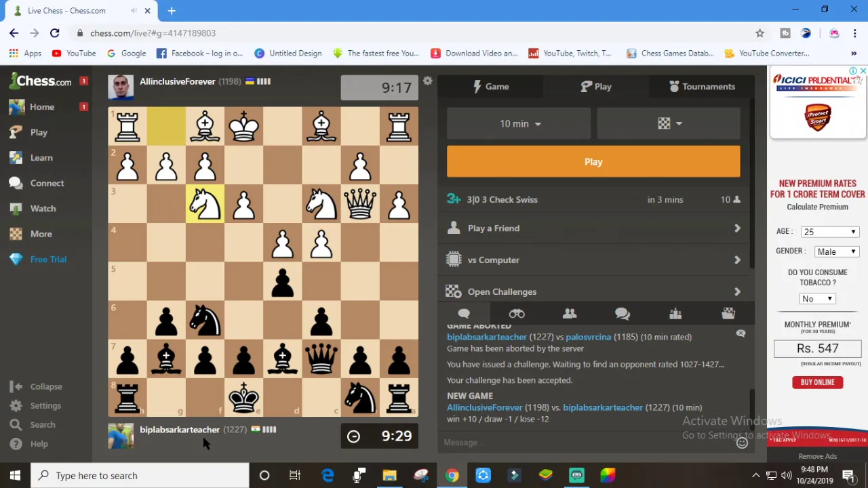The width and height of the screenshot is (868, 488).
Task: Open Play in left sidebar
Action: [39, 132]
